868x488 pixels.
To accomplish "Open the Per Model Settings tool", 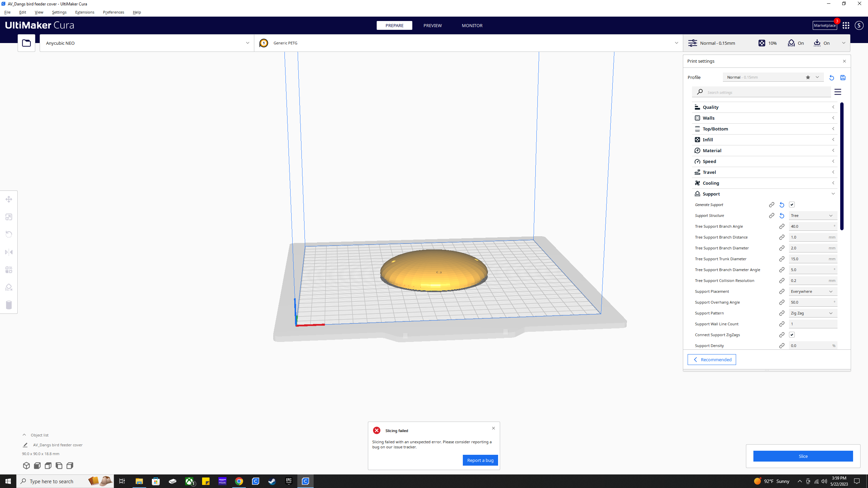I will (8, 269).
